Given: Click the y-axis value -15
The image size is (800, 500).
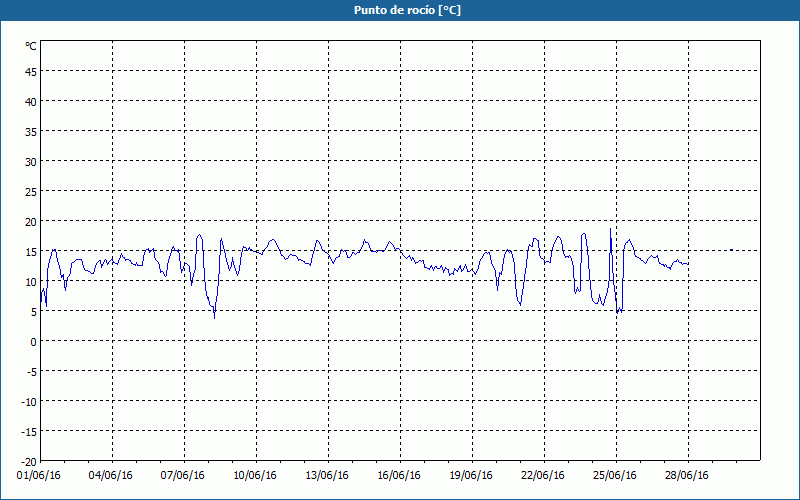Looking at the screenshot, I should (x=29, y=433).
